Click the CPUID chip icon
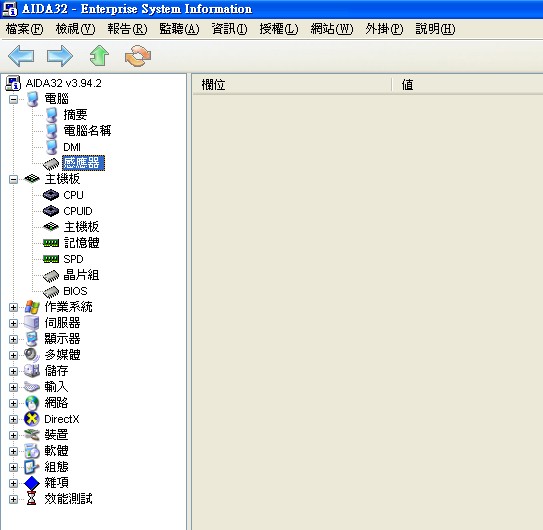543x530 pixels. coord(51,211)
